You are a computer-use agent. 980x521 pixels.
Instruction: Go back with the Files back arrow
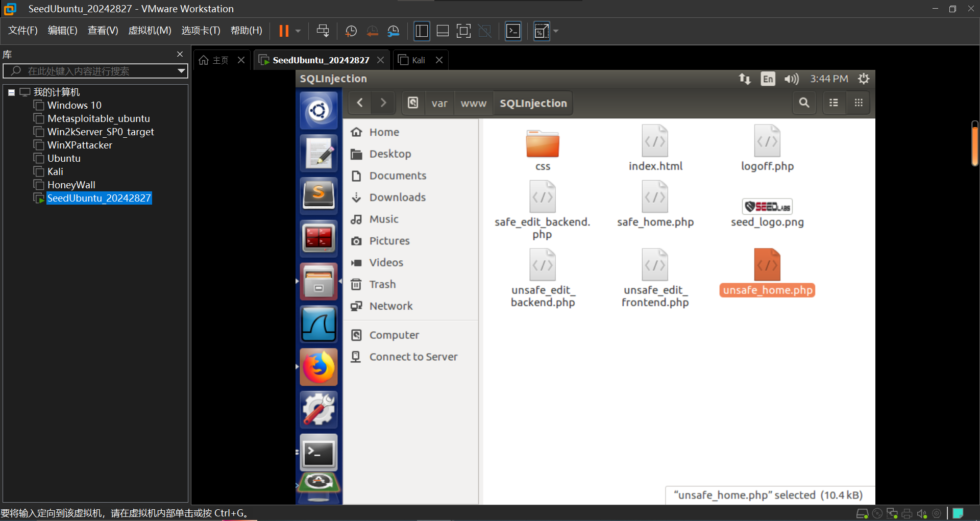click(x=360, y=103)
